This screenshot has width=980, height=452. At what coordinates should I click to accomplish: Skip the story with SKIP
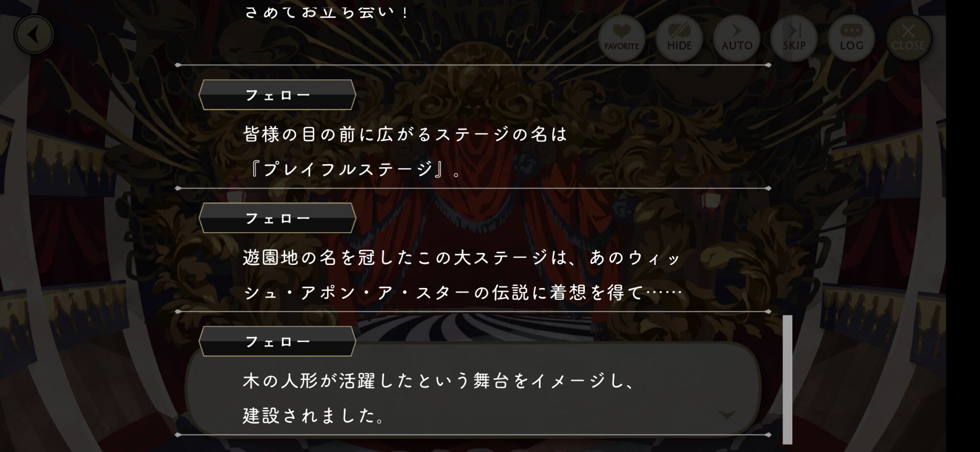(x=794, y=38)
